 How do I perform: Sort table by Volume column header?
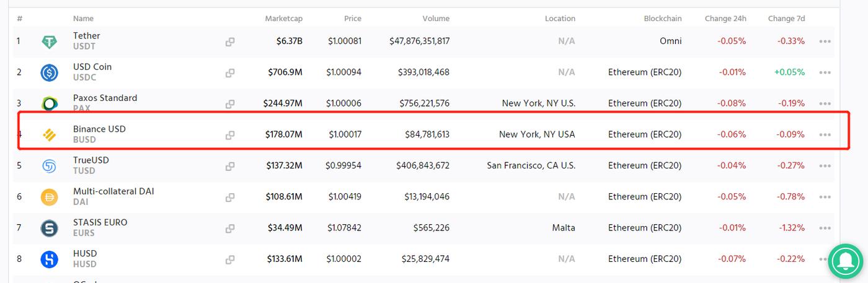pyautogui.click(x=436, y=19)
